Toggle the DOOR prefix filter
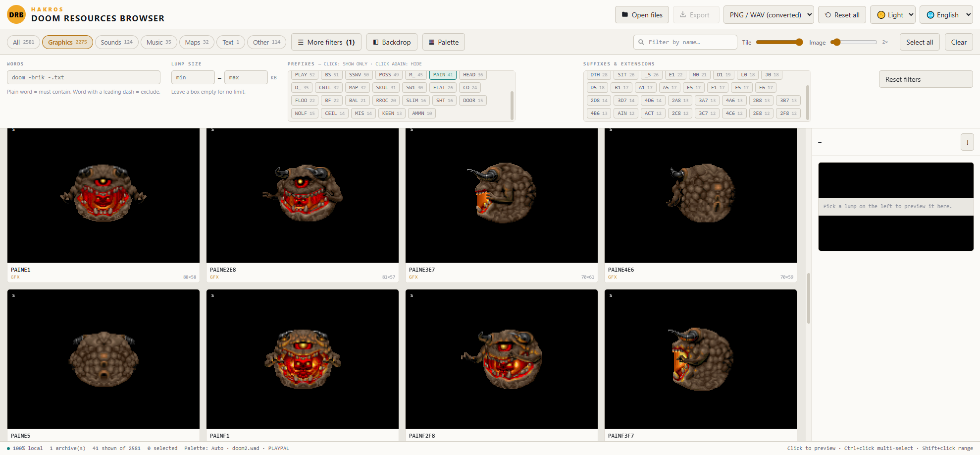The image size is (980, 455). (473, 101)
